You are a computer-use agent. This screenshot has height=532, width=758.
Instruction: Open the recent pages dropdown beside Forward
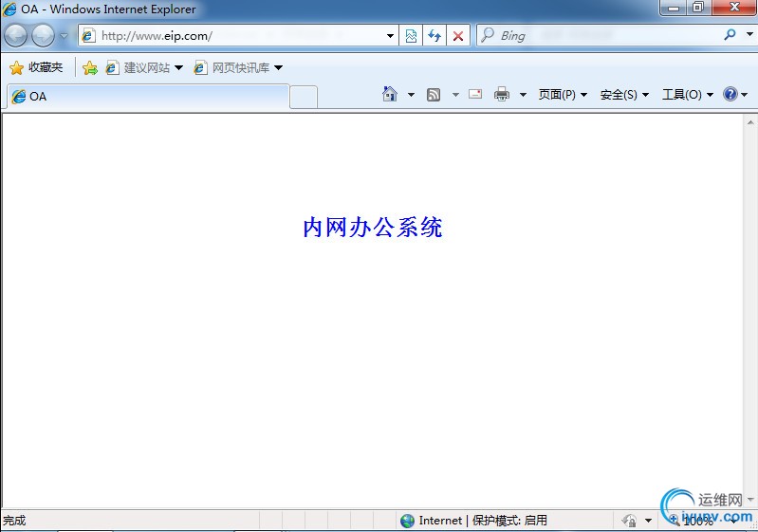pyautogui.click(x=64, y=36)
